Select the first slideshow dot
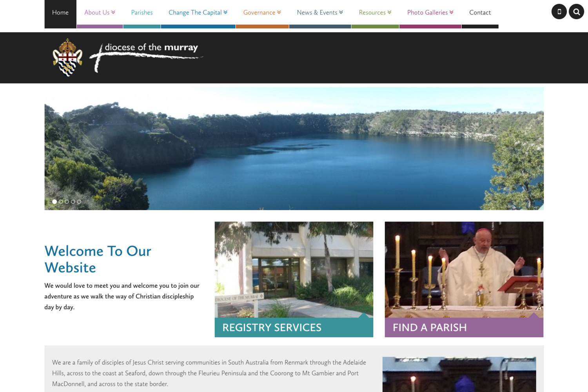 click(54, 201)
